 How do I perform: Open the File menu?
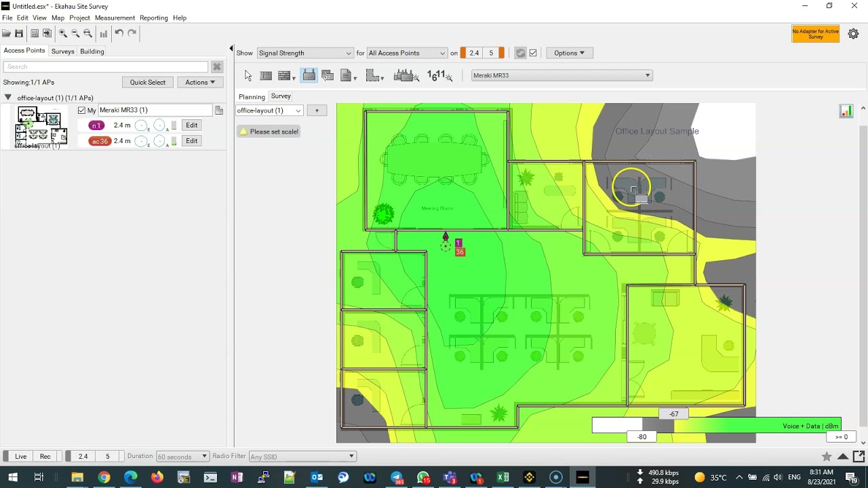[x=7, y=18]
